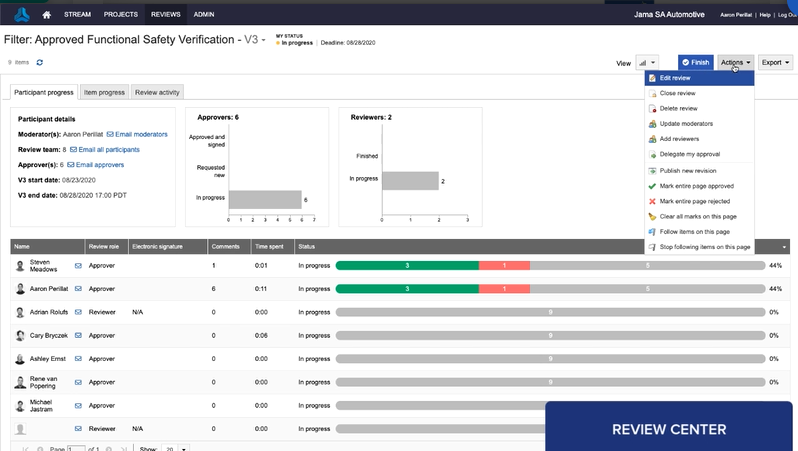Sort by Name column header
The image size is (798, 451).
47,247
